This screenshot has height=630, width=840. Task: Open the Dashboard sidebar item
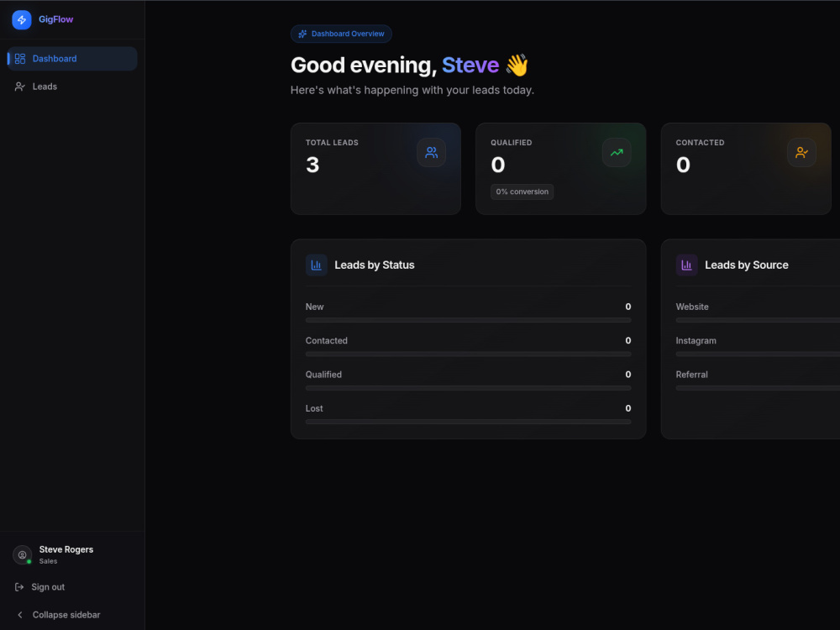point(71,59)
